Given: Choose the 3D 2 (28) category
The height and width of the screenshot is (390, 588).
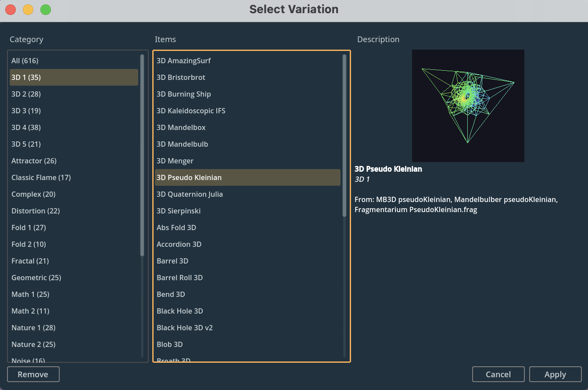Looking at the screenshot, I should pos(74,94).
